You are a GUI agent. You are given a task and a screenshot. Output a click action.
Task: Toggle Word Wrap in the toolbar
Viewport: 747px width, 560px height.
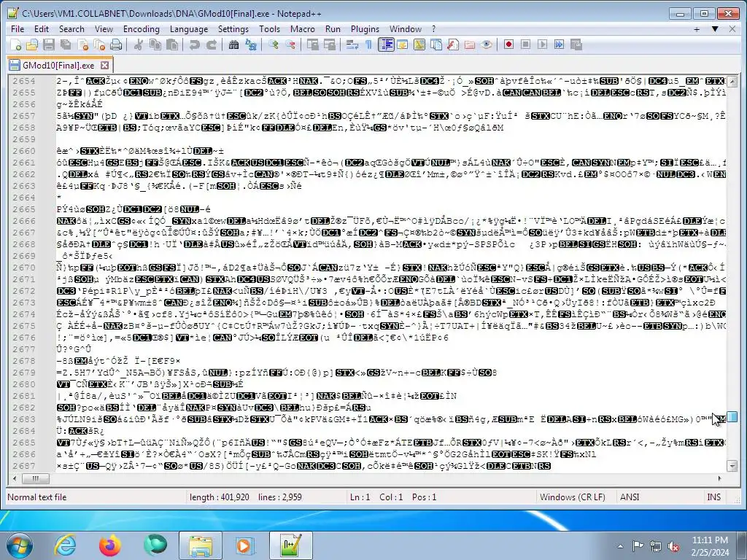[352, 44]
